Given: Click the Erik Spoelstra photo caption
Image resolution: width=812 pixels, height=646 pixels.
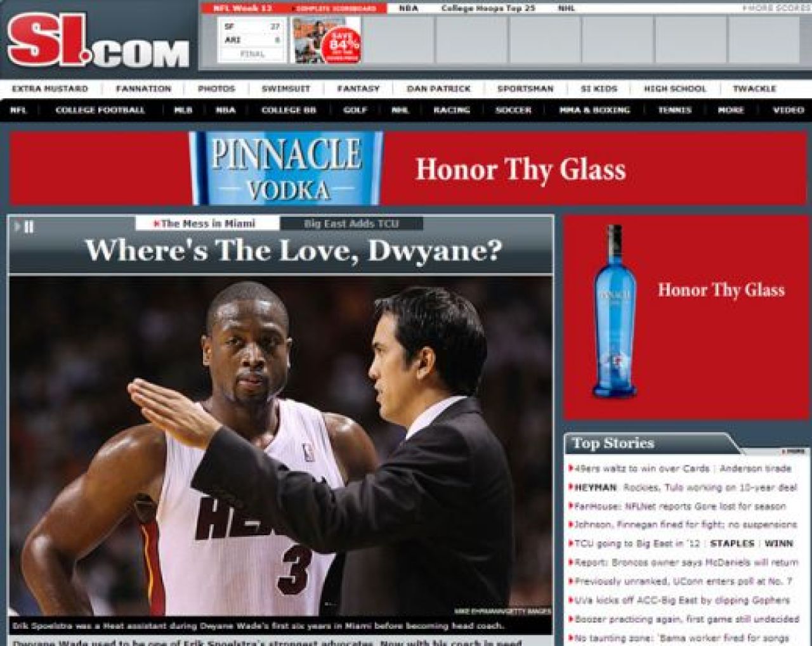Looking at the screenshot, I should click(258, 626).
